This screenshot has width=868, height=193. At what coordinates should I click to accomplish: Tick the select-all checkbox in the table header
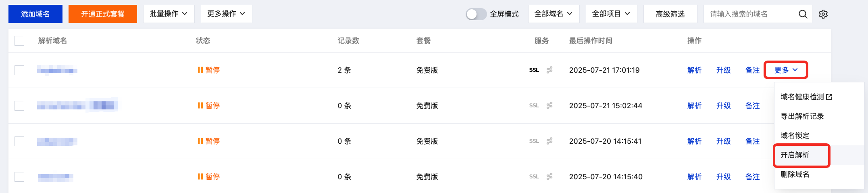pos(19,41)
